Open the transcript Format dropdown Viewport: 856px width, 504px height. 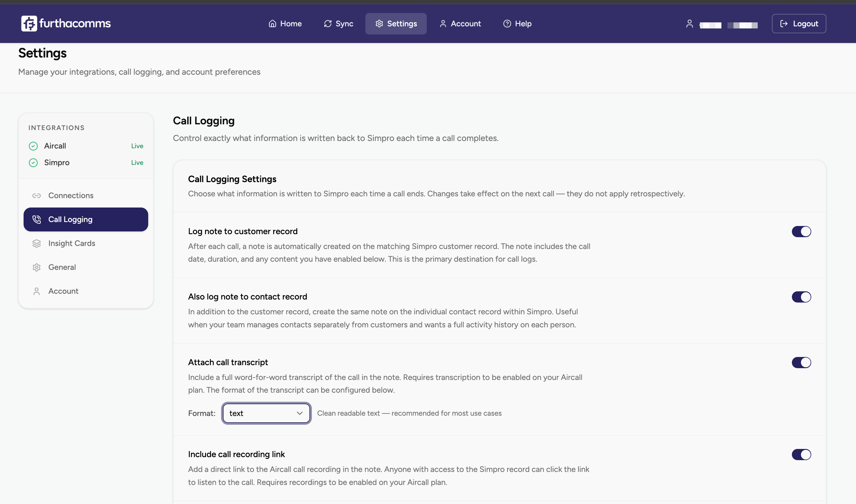pos(266,413)
